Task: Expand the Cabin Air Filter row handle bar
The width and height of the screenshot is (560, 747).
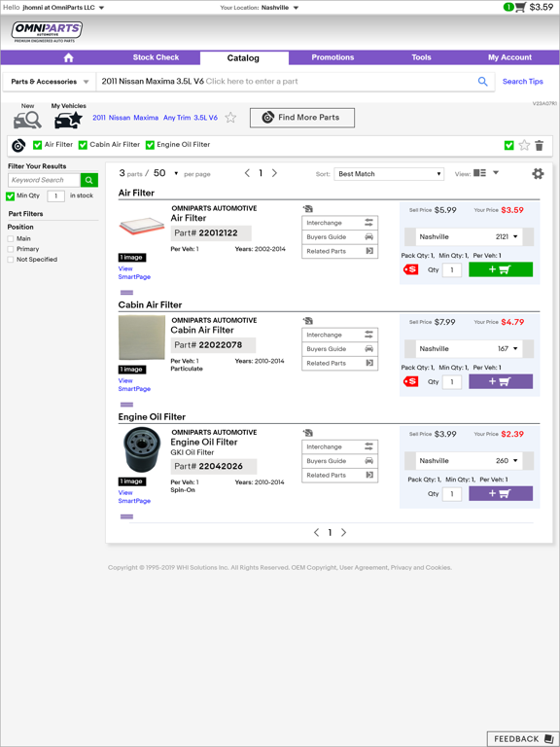Action: 126,405
